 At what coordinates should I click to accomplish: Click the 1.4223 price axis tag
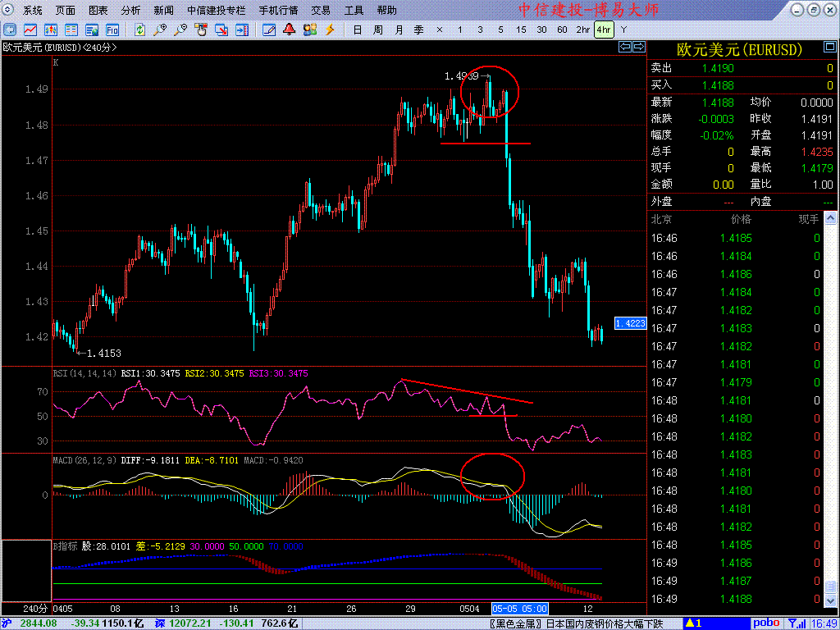[631, 323]
